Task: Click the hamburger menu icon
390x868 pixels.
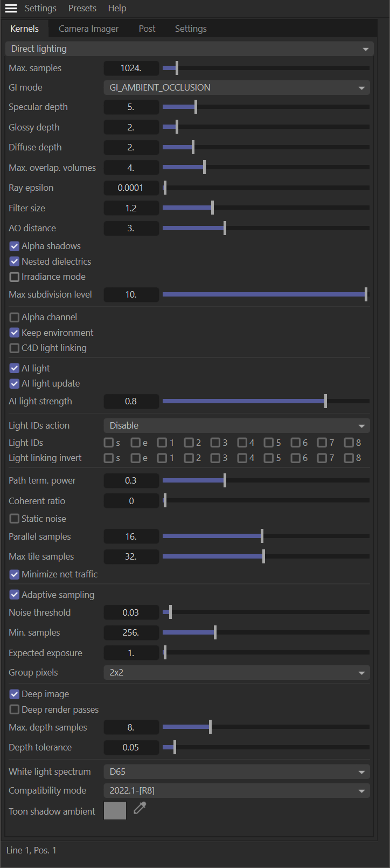Action: pyautogui.click(x=11, y=9)
